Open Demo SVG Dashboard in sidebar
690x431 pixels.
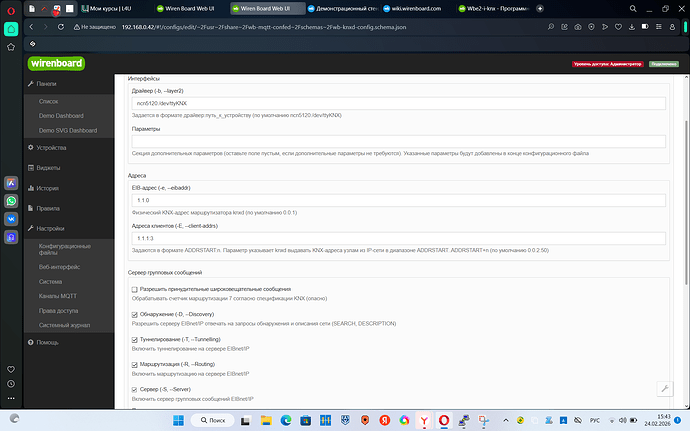point(69,130)
